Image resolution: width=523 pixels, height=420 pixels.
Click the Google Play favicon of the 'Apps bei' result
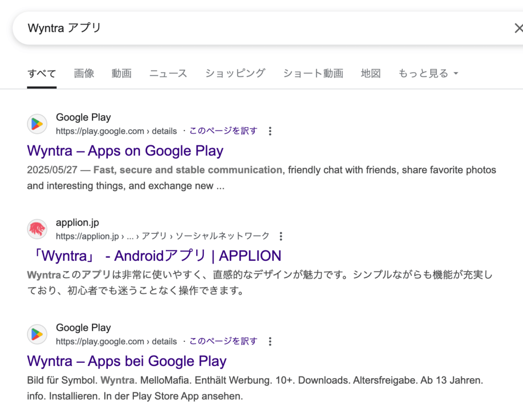pyautogui.click(x=37, y=334)
